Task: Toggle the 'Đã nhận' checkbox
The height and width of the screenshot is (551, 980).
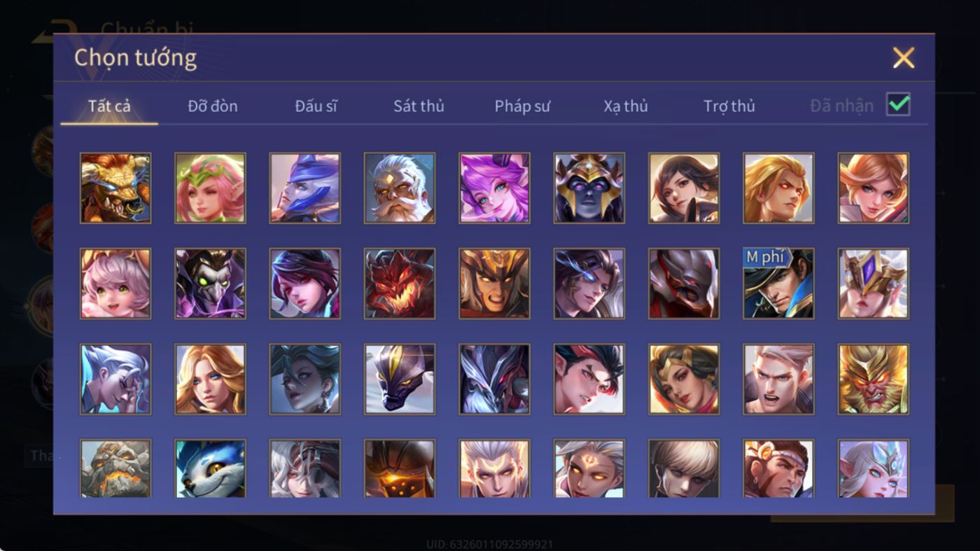Action: [898, 105]
